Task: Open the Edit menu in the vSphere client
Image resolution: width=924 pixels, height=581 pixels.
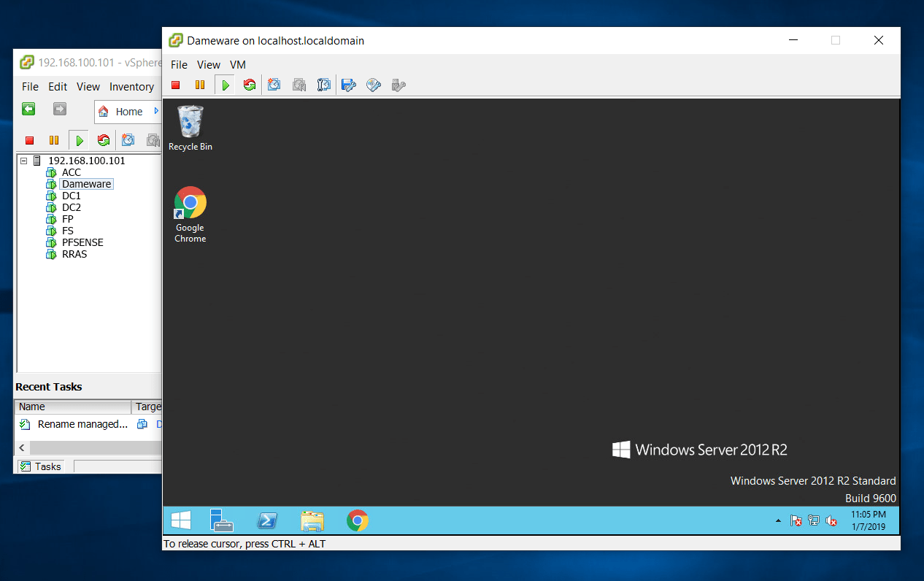Action: pos(58,86)
